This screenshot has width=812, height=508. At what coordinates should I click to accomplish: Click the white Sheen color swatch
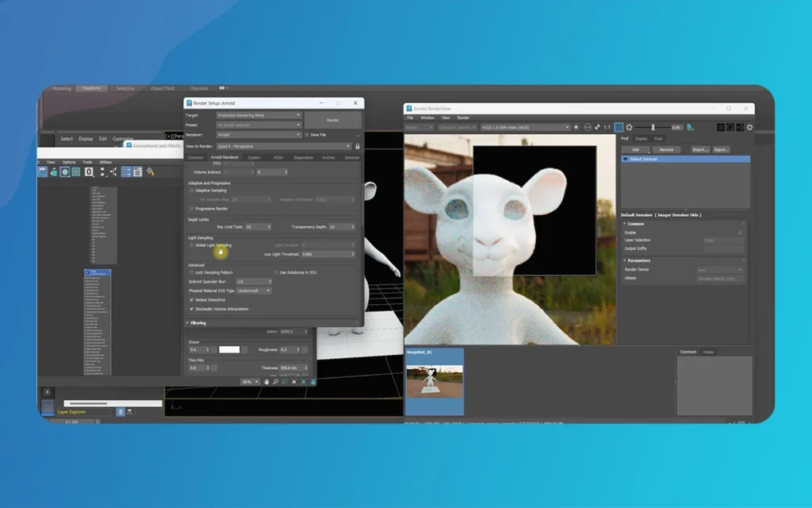pyautogui.click(x=229, y=349)
